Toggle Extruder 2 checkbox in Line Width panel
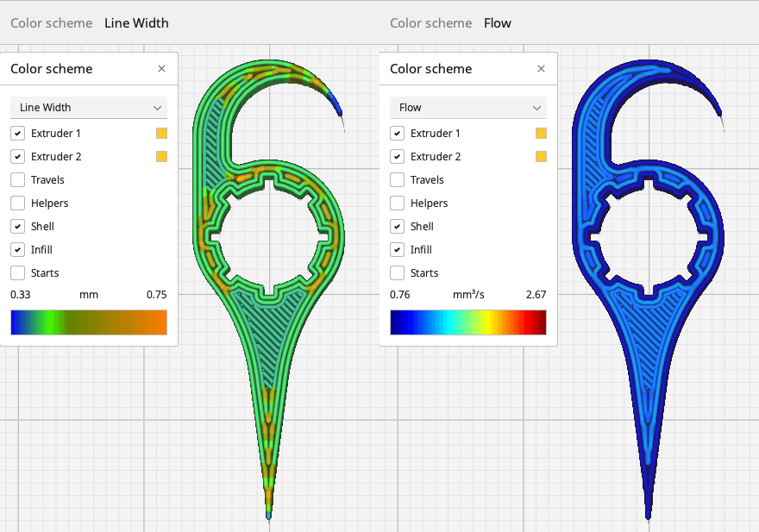Viewport: 759px width, 532px height. [17, 157]
